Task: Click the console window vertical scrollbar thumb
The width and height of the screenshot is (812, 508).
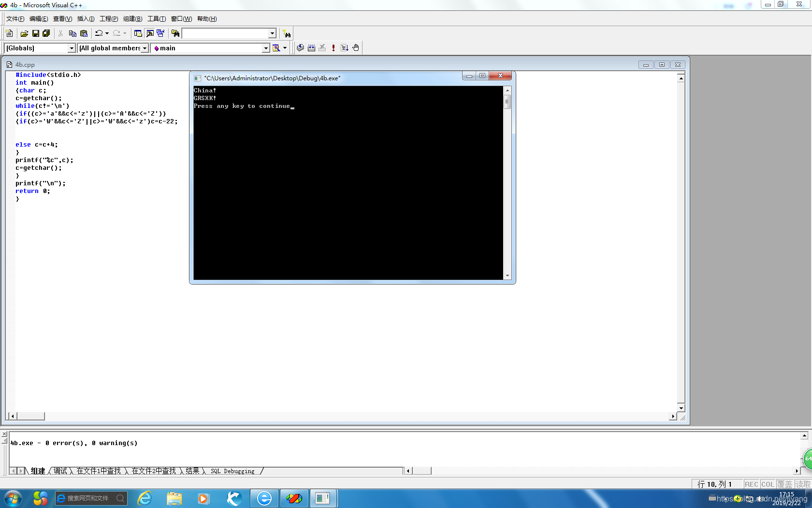Action: tap(507, 102)
